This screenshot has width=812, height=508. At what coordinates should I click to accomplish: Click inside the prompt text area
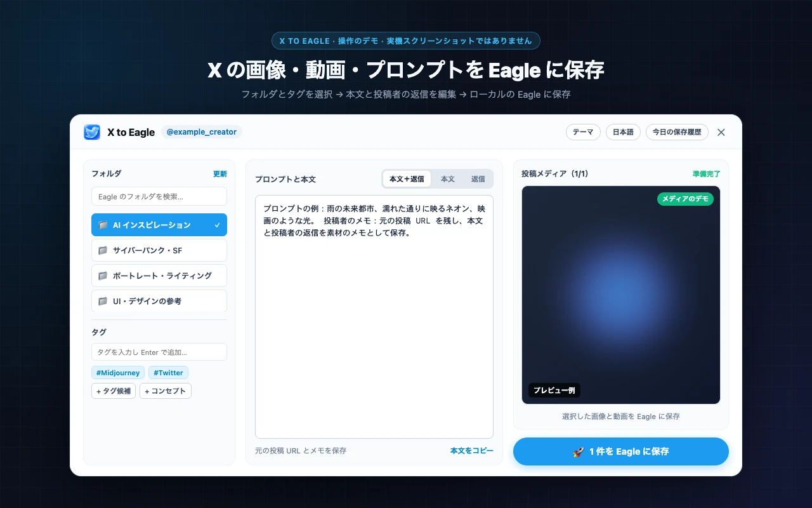(x=374, y=317)
